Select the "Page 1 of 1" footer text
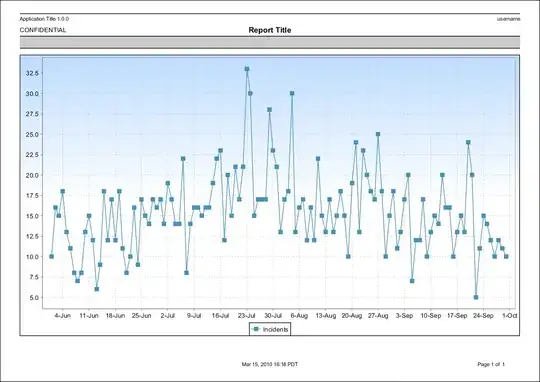 pyautogui.click(x=491, y=364)
